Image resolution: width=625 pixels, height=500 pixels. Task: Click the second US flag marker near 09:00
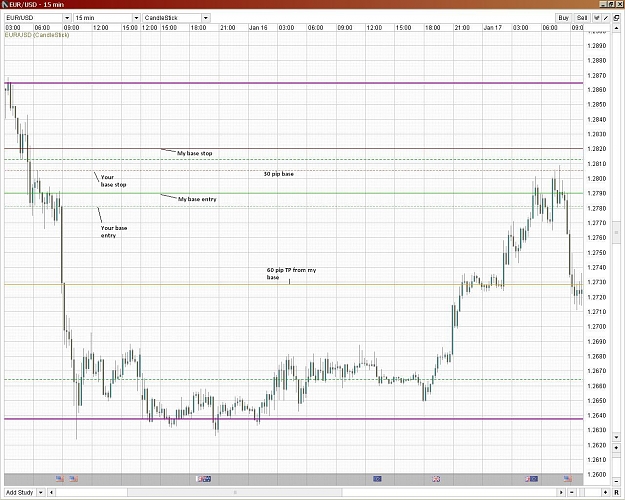(74, 478)
